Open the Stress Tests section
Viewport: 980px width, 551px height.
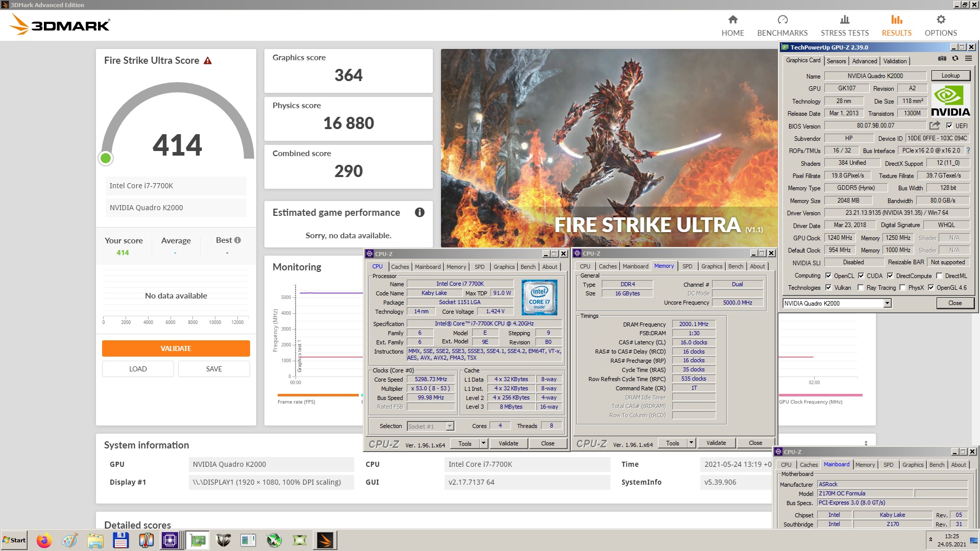coord(844,26)
